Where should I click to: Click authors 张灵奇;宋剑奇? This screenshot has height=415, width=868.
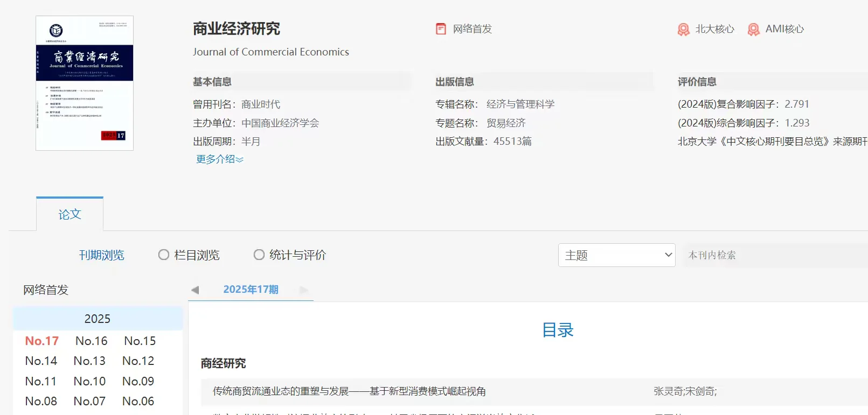685,391
